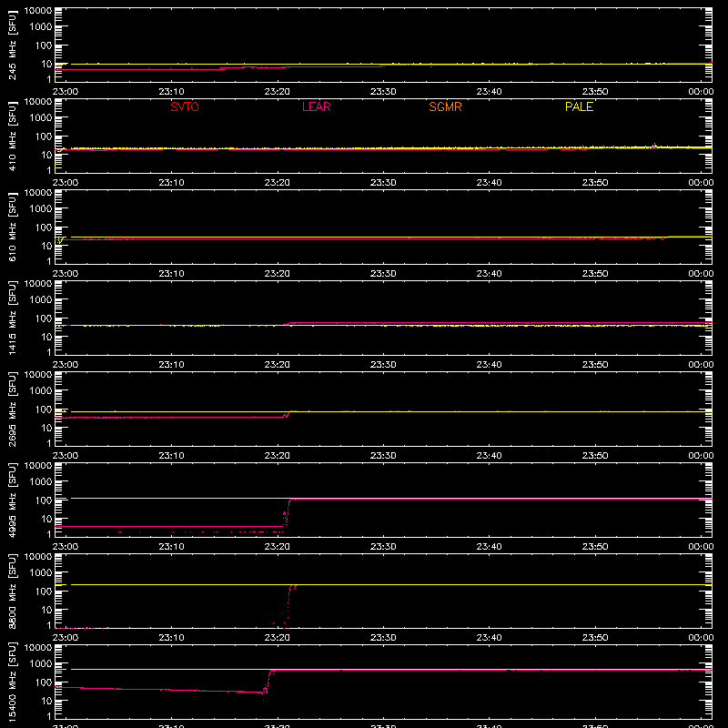Viewport: 728px width, 728px height.
Task: Select the 2695 MHz [SFU] axis title
Action: [12, 409]
